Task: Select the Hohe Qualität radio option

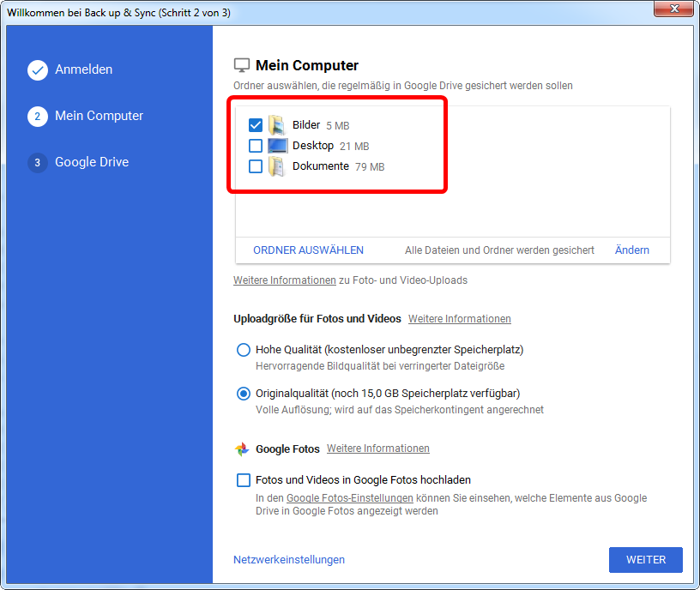Action: [x=244, y=349]
